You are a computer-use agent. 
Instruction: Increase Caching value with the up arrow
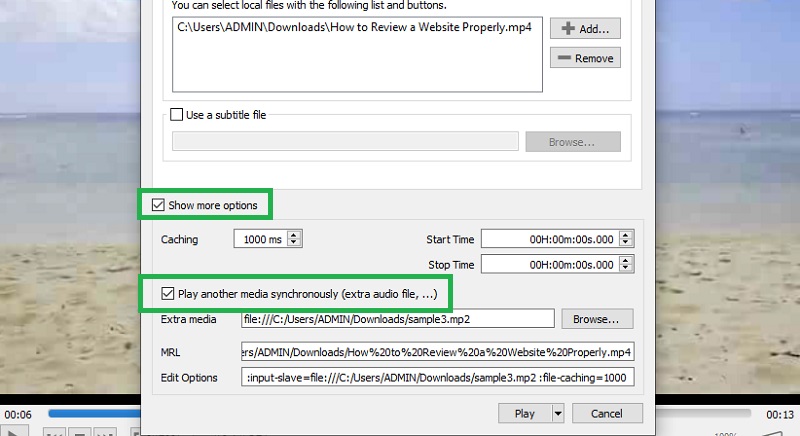click(x=295, y=235)
